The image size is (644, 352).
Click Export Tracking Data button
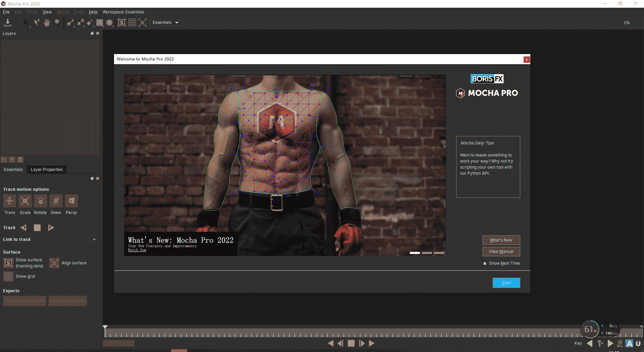coord(24,301)
